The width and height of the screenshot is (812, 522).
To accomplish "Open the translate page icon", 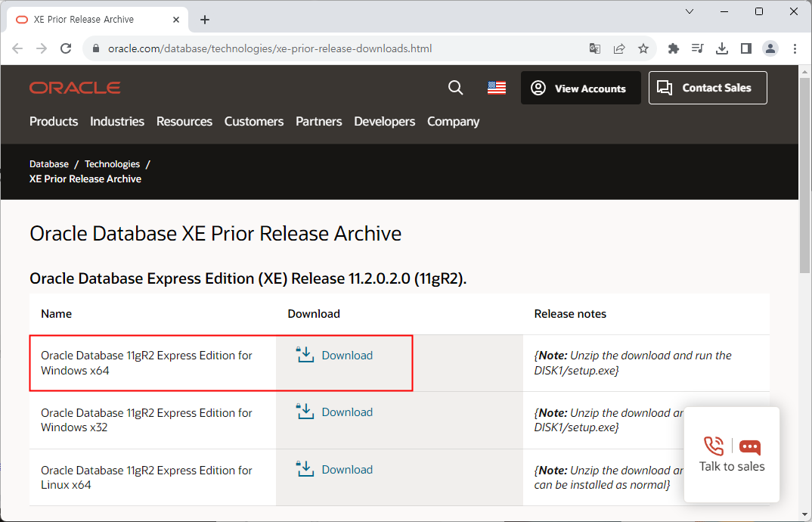I will (x=595, y=48).
